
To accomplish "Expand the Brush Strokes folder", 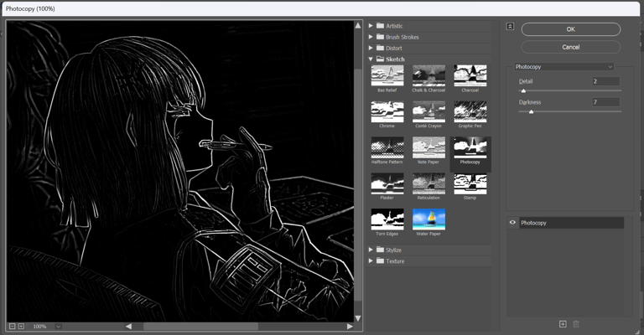I will coord(371,37).
